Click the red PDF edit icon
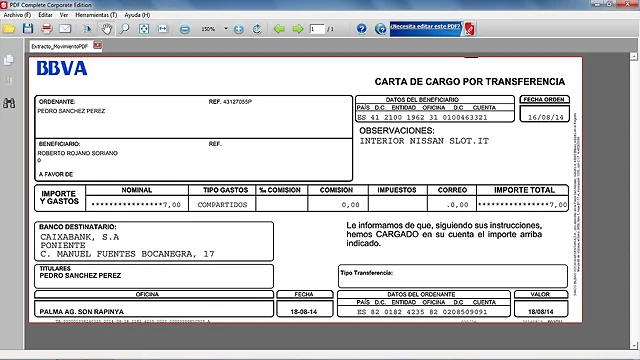The height and width of the screenshot is (360, 640). [469, 29]
